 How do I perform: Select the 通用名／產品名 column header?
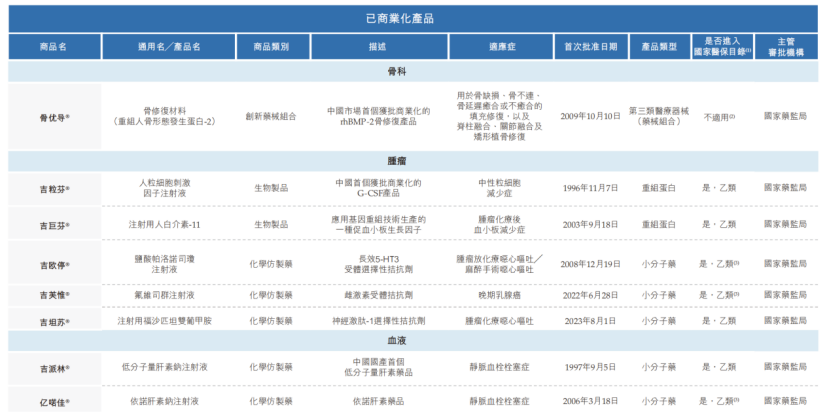[169, 47]
